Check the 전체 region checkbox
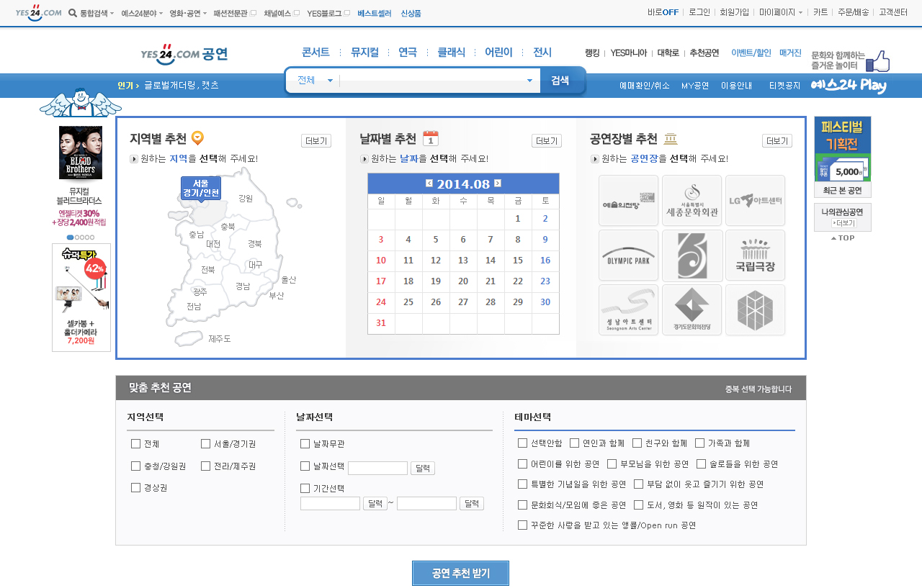 135,443
